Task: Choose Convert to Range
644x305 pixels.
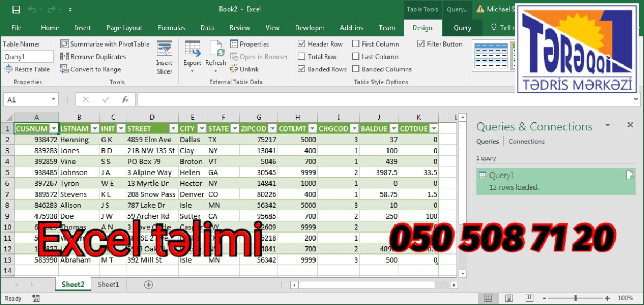Action: coord(90,69)
